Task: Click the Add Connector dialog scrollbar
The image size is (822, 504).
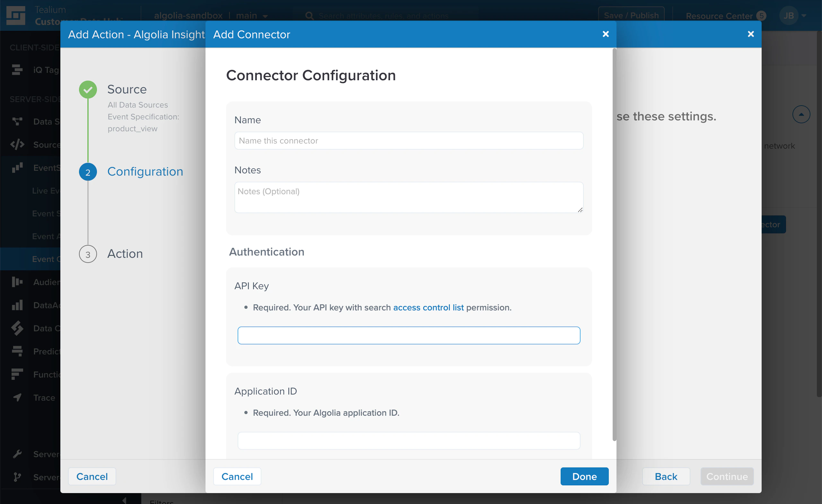Action: [x=614, y=245]
